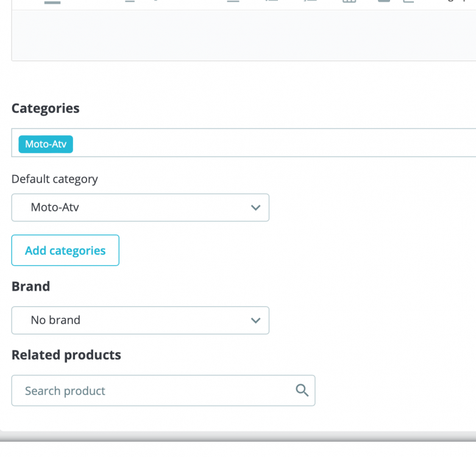Expand the Brand chevron arrow
This screenshot has width=476, height=457.
coord(256,321)
